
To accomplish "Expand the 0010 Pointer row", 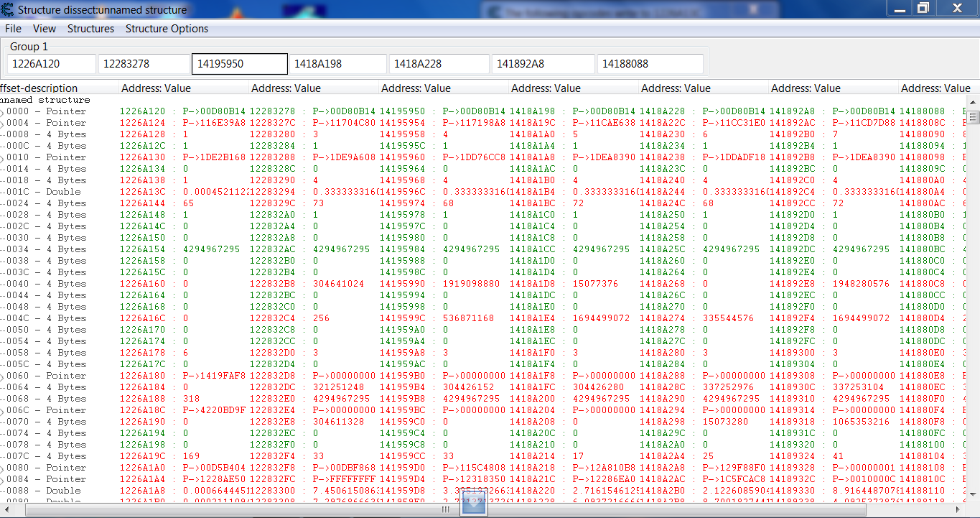I will [2, 158].
